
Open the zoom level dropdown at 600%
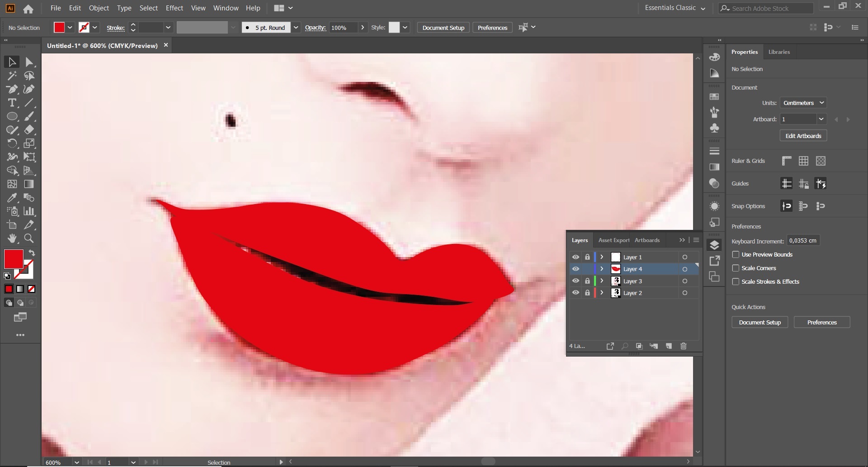coord(76,462)
